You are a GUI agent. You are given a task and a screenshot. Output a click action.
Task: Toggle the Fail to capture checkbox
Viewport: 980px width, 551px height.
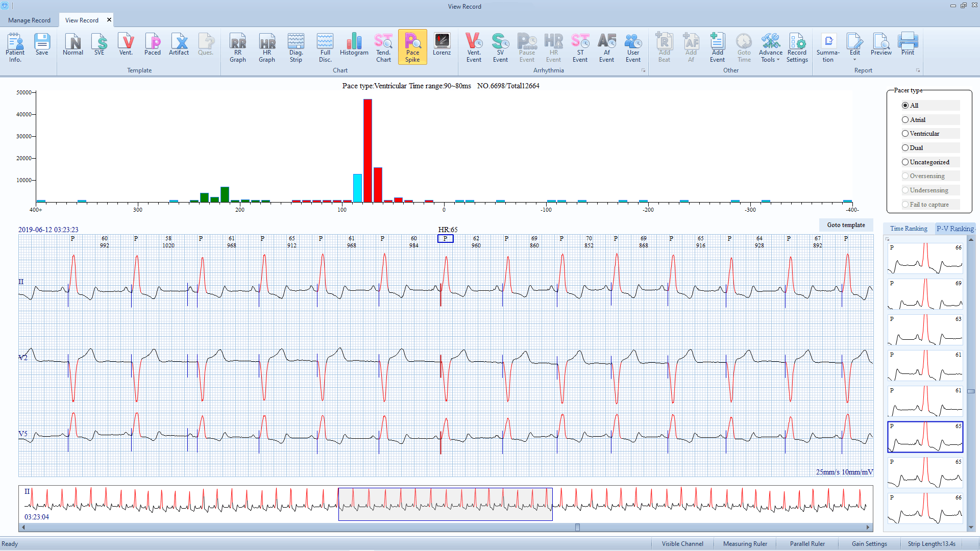point(905,204)
